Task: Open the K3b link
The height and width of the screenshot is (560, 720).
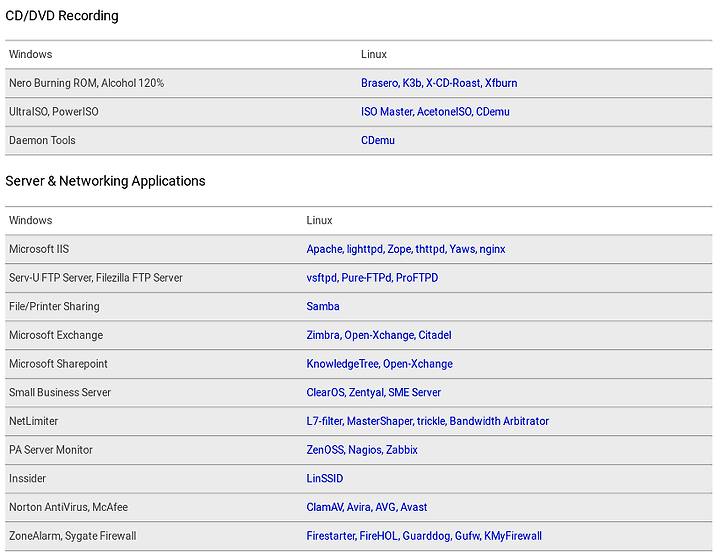Action: pyautogui.click(x=412, y=83)
